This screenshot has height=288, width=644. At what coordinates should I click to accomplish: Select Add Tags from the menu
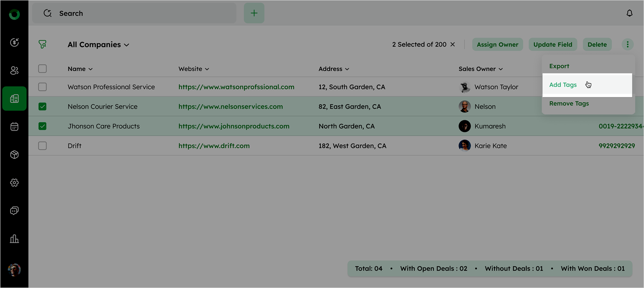563,85
